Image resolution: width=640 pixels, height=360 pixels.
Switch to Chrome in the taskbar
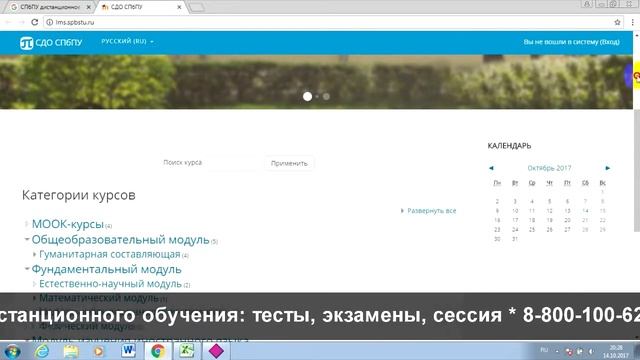pos(158,351)
